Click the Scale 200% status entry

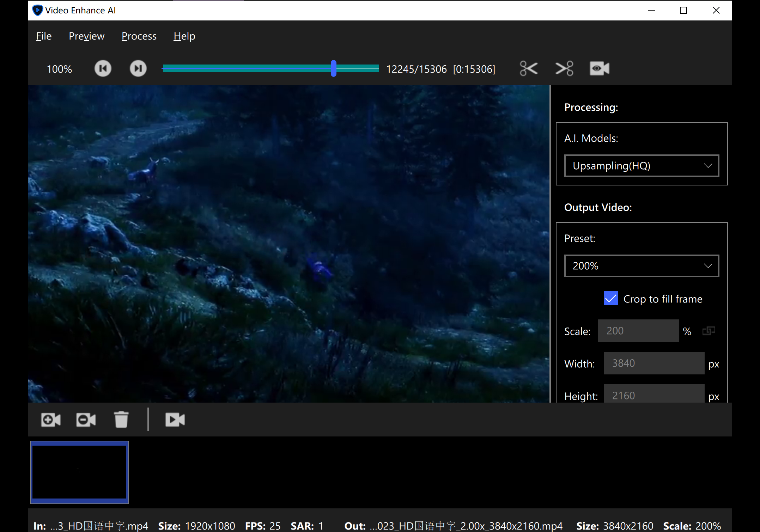(x=692, y=526)
